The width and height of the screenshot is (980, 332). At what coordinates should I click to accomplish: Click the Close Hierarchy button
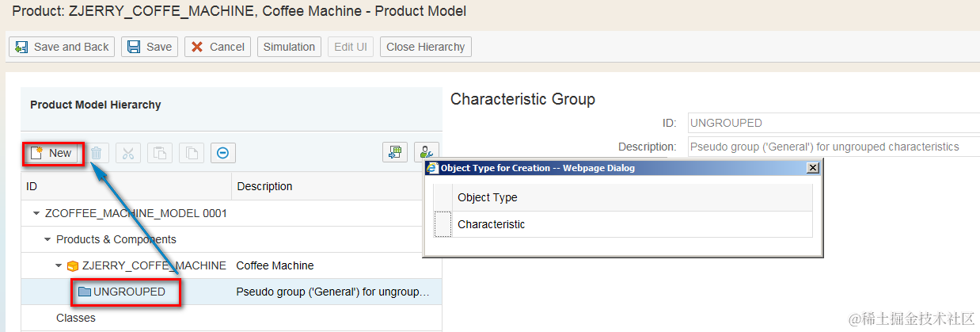[425, 47]
